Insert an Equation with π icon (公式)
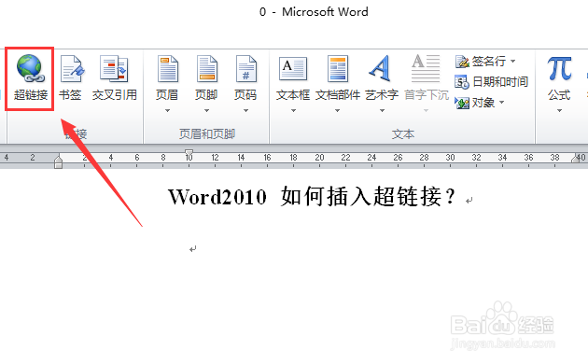Screen dimensions: 588x364 click(x=559, y=69)
